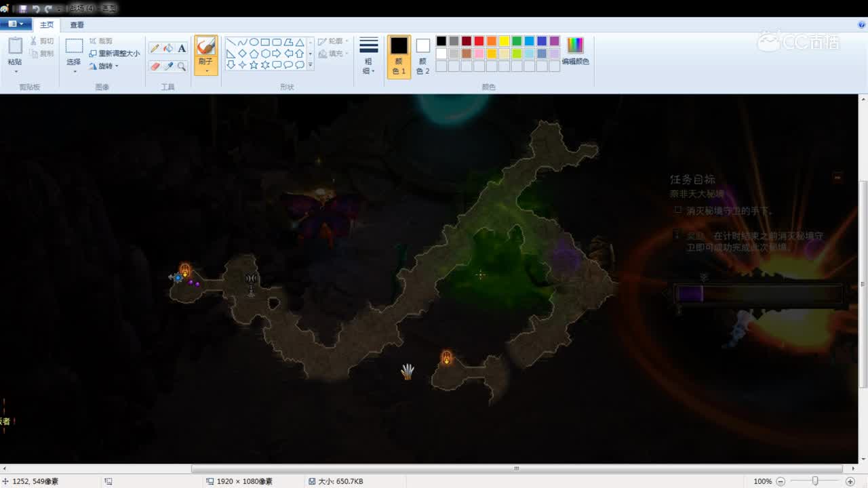Open the blue Paint file menu button
This screenshot has height=488, width=868.
(x=16, y=24)
